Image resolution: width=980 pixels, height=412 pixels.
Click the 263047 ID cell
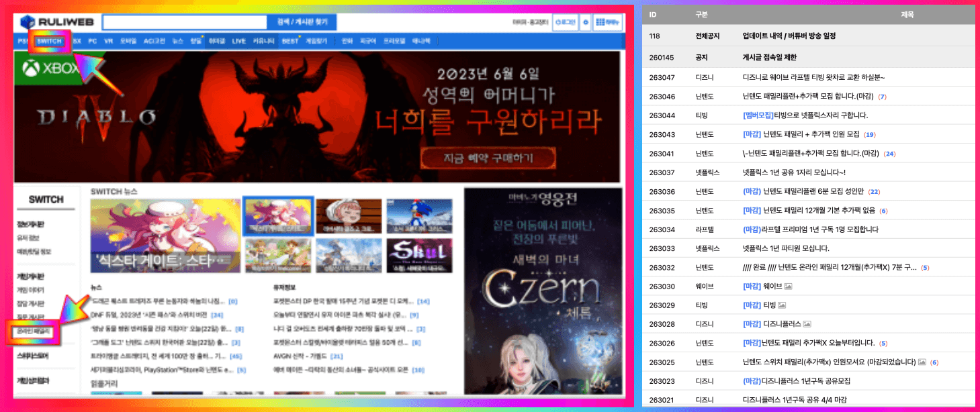tap(662, 77)
